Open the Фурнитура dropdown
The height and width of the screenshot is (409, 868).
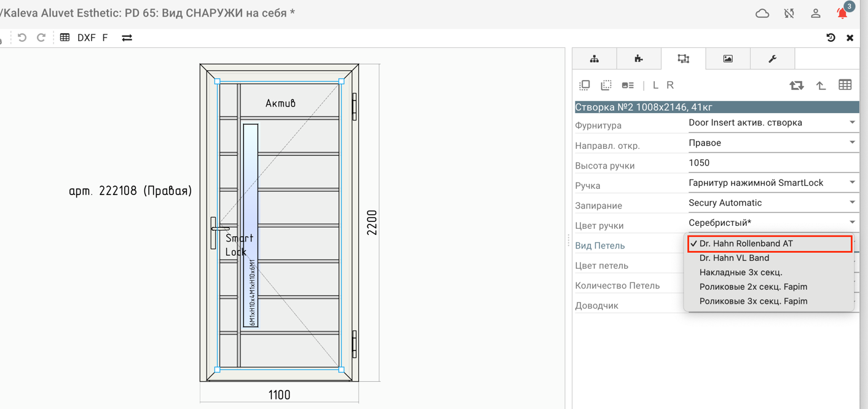coord(773,123)
